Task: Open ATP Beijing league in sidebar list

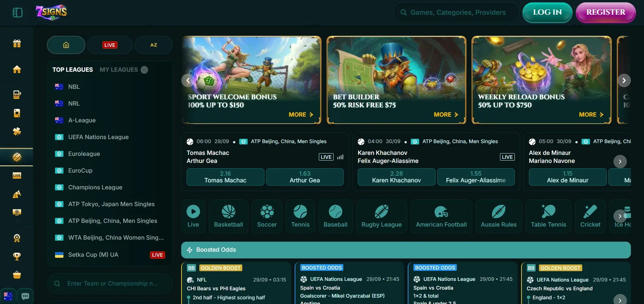Action: [110, 221]
